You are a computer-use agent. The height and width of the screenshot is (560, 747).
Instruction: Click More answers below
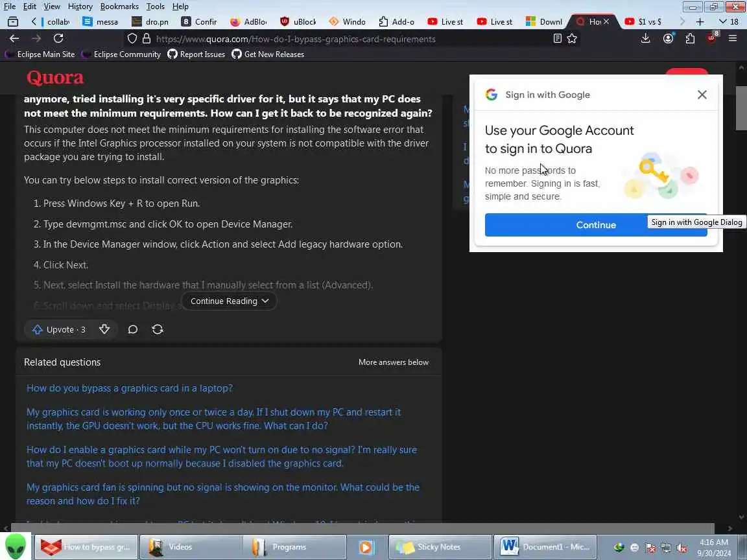[394, 362]
